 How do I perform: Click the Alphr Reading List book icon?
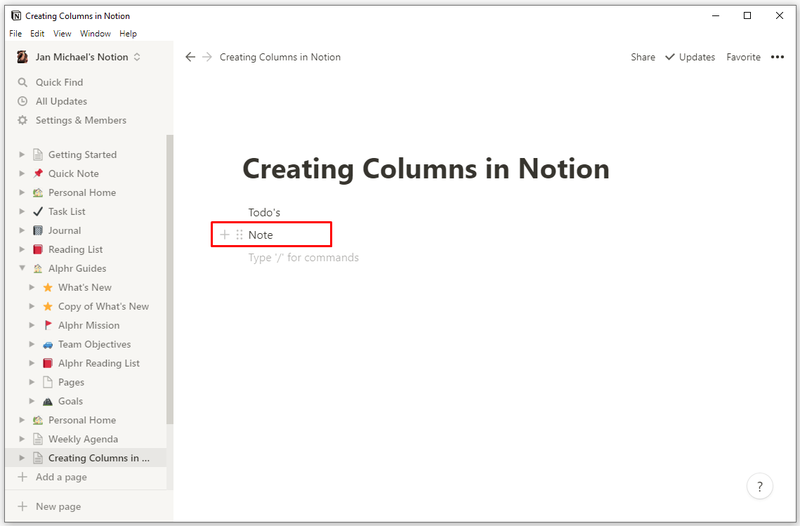tap(48, 363)
